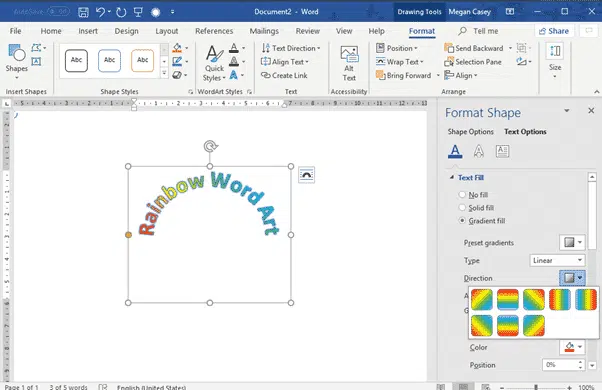Click the Share button
Viewport: 602px width, 390px height.
coord(554,31)
